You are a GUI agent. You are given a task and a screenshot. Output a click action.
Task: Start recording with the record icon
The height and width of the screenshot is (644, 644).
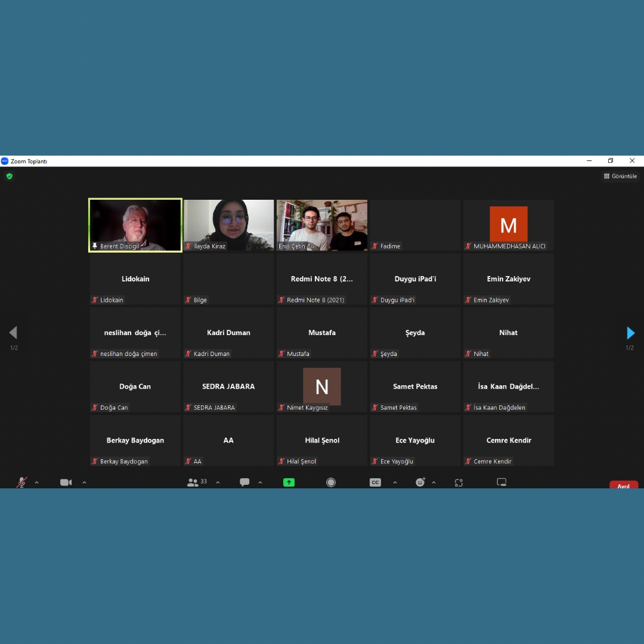tap(331, 482)
